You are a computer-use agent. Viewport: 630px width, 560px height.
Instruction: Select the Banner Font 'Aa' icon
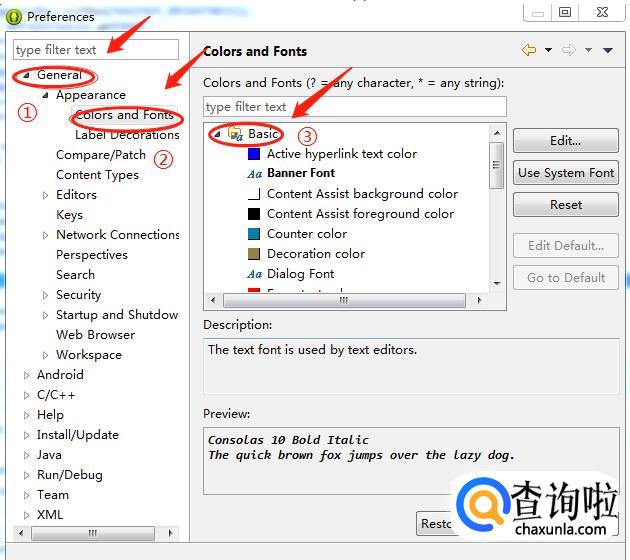coord(254,173)
